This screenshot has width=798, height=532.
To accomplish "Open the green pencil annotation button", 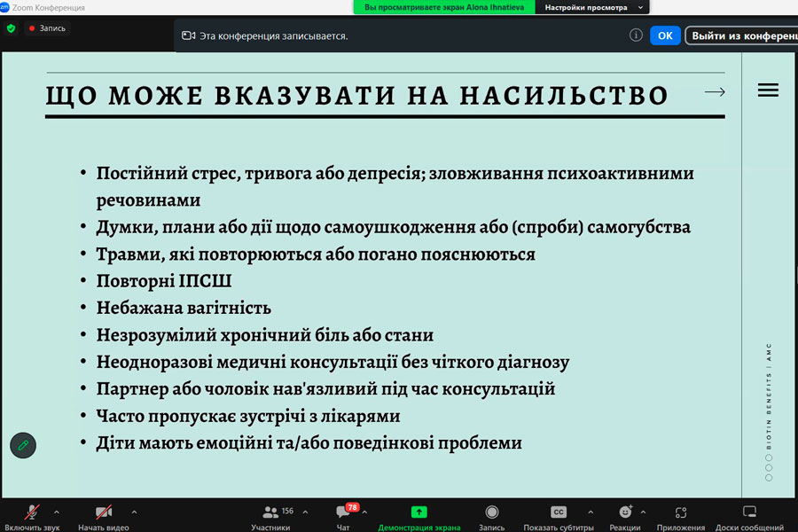I will [x=23, y=445].
